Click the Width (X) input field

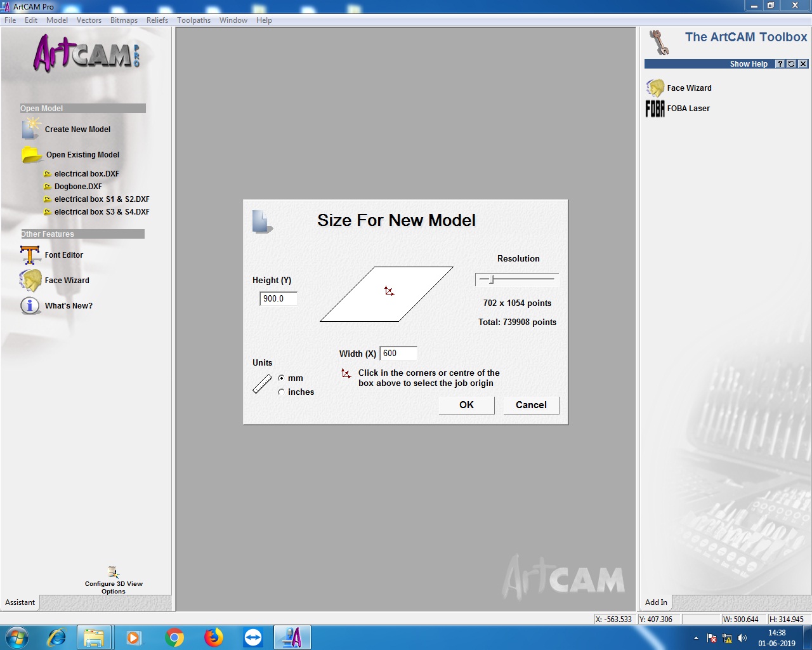coord(398,354)
